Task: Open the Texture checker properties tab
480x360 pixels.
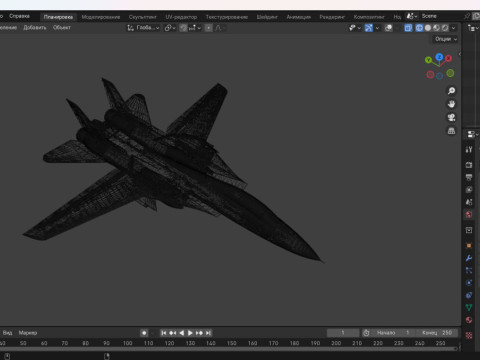Action: point(469,335)
